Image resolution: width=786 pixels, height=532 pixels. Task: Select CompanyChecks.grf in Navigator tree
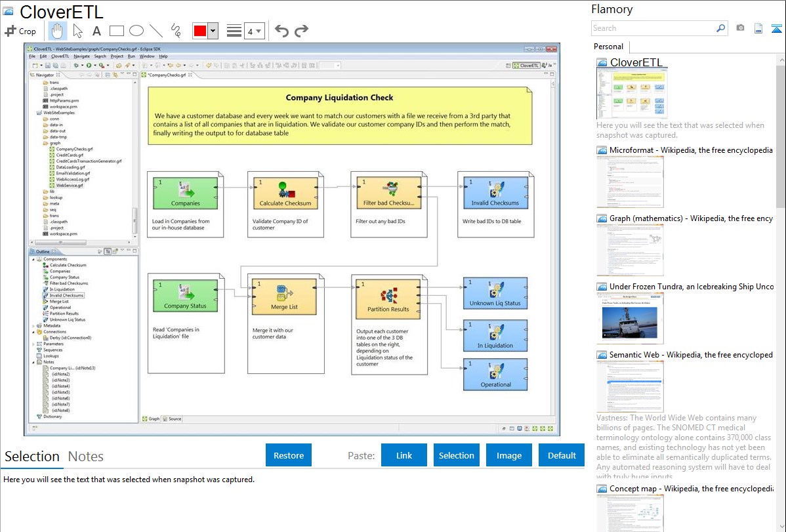74,149
